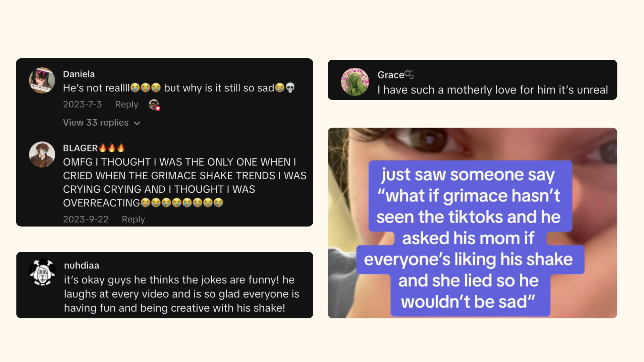Open Daniela's profile picture
Screen dimensions: 644x362
point(42,80)
